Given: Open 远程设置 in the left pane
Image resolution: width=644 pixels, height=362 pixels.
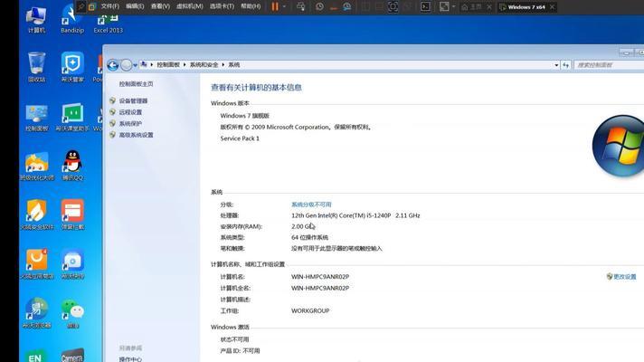Looking at the screenshot, I should [x=130, y=112].
